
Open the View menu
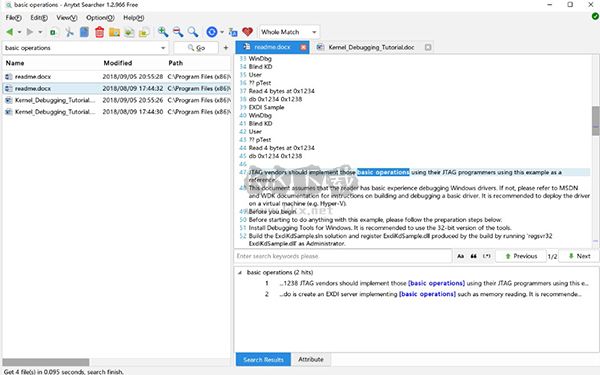[x=67, y=18]
